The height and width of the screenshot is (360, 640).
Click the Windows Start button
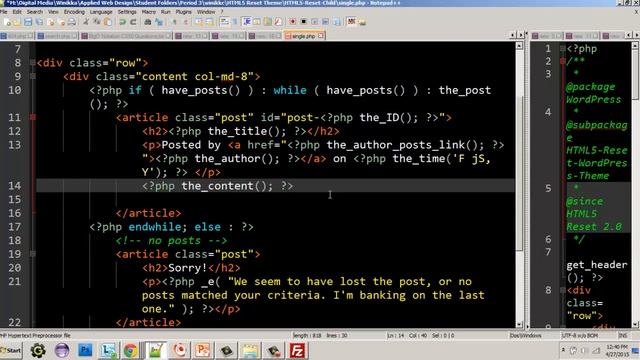coord(11,350)
